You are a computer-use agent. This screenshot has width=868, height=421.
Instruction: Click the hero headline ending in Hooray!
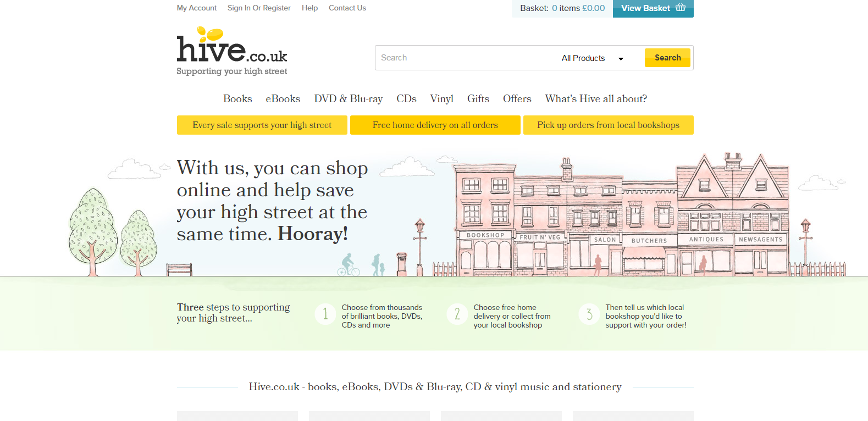[x=272, y=201]
